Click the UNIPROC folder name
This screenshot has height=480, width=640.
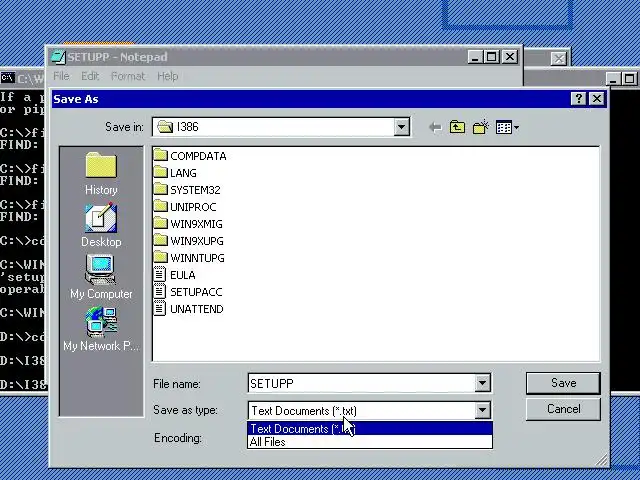point(193,207)
